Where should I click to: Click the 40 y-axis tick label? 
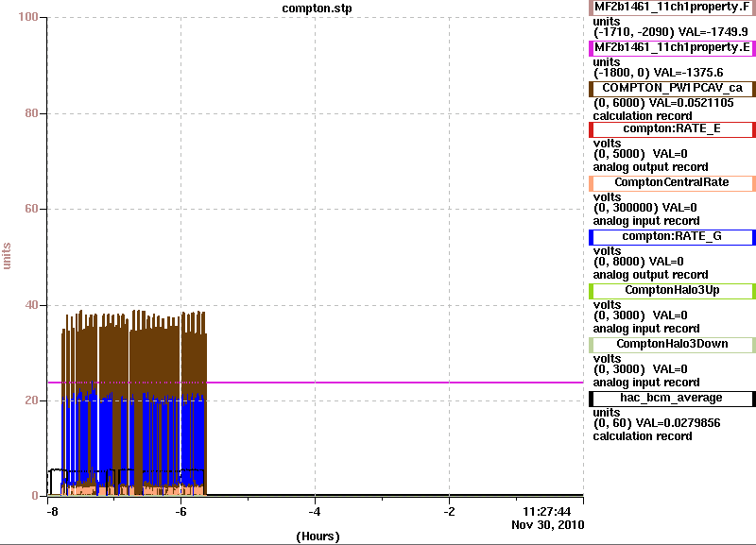pyautogui.click(x=31, y=305)
